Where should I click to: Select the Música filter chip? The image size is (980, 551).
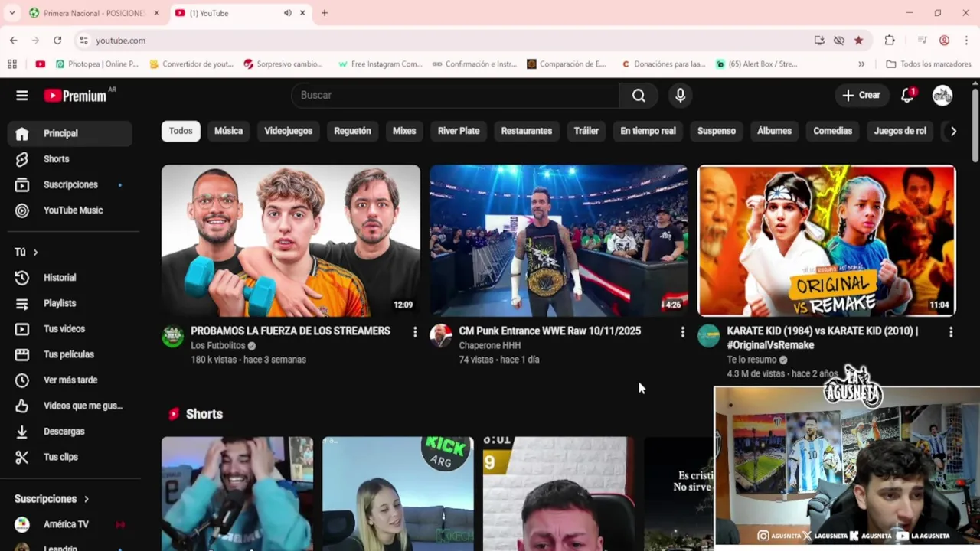click(x=228, y=131)
